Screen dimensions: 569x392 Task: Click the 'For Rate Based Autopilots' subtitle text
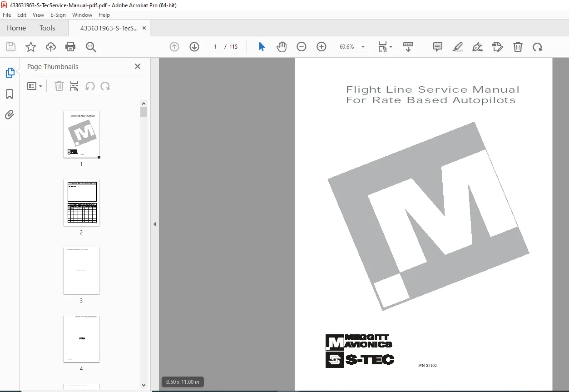[x=431, y=100]
